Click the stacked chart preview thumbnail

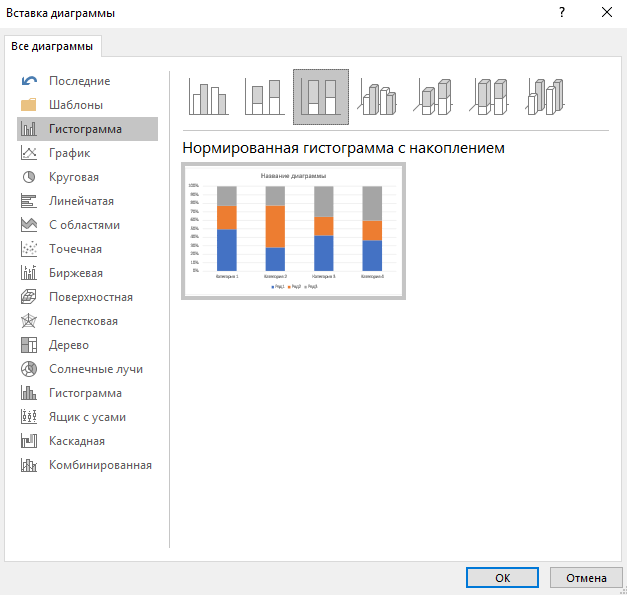(293, 231)
